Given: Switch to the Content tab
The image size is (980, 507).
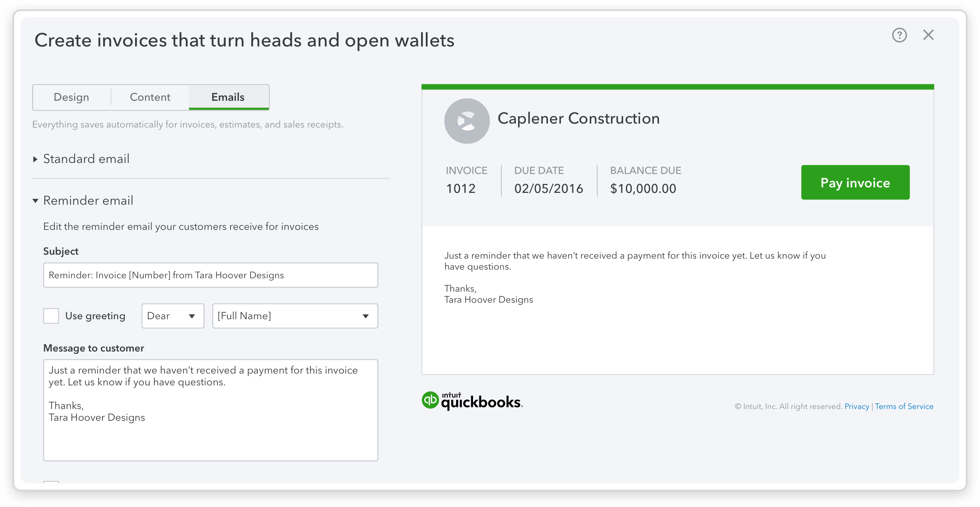Looking at the screenshot, I should click(149, 97).
